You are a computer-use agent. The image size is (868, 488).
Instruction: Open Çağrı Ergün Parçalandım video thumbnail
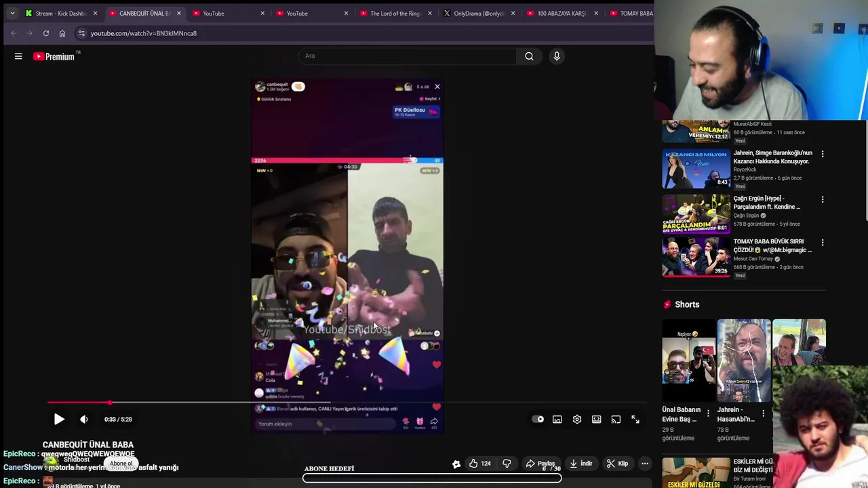[696, 214]
